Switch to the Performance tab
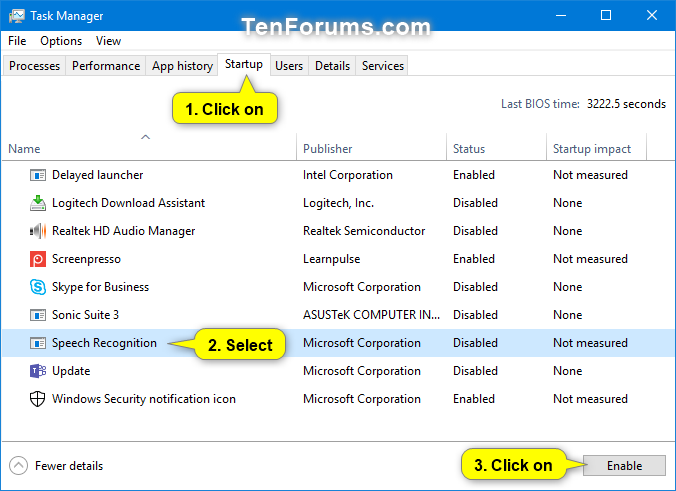This screenshot has width=676, height=491. 106,66
